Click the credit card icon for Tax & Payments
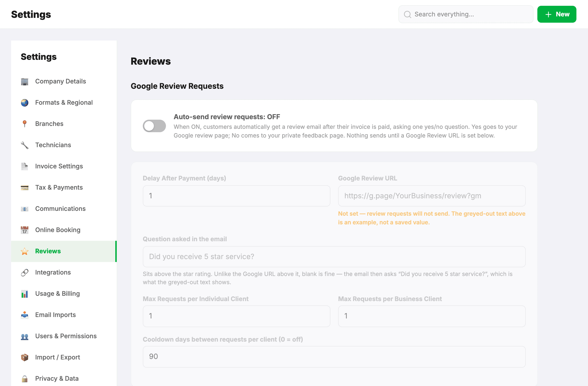Screen dimensions: 588x386 (24, 188)
